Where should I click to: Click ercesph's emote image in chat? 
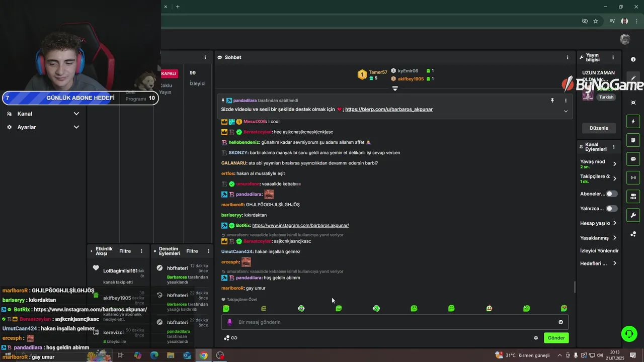246,262
